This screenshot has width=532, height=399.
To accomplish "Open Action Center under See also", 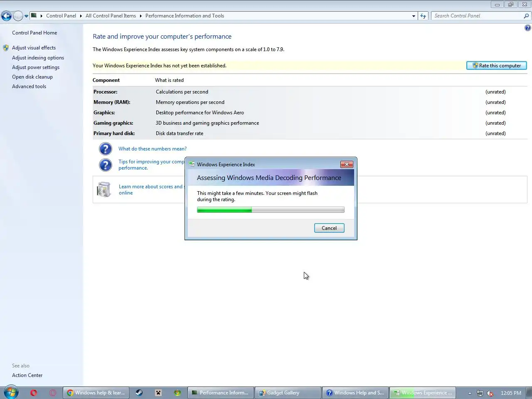I will [x=27, y=375].
